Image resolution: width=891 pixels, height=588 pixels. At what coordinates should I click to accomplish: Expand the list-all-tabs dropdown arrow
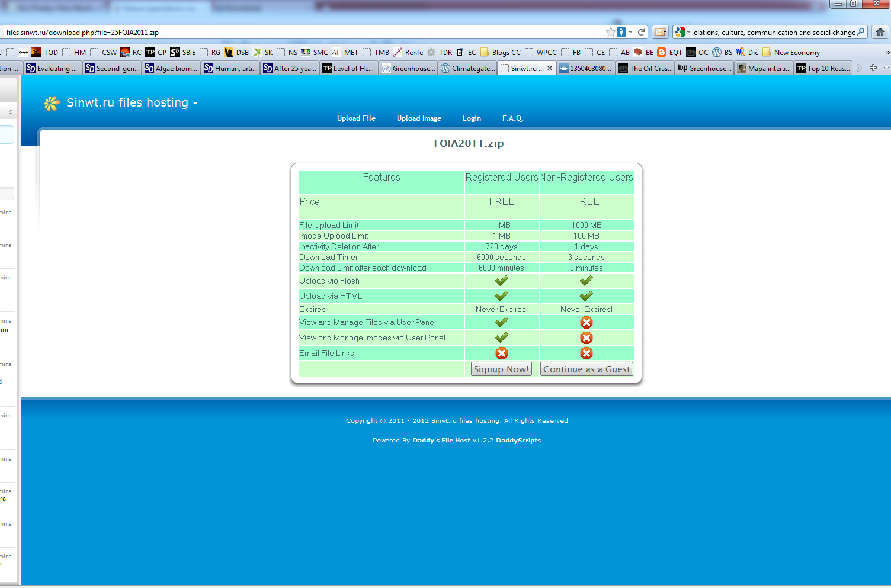pyautogui.click(x=886, y=68)
